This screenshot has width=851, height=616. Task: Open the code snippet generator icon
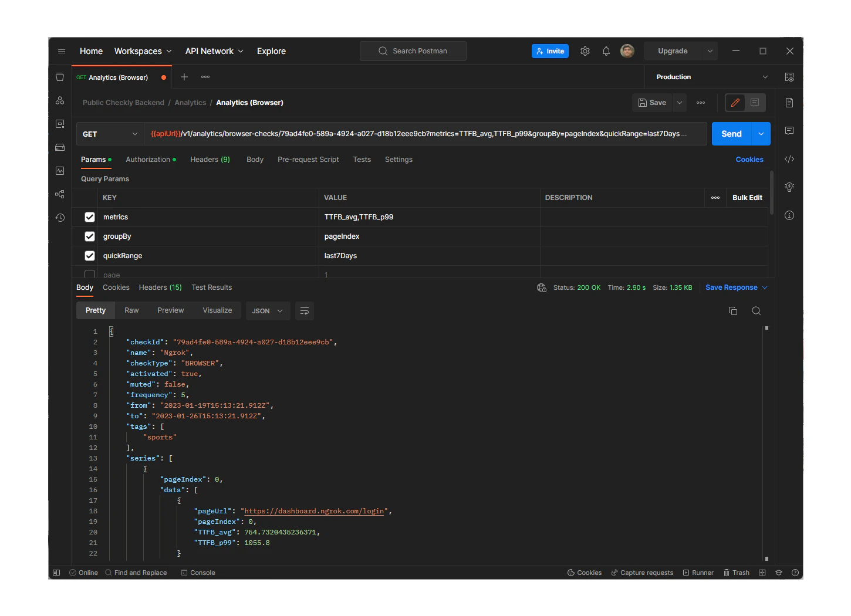789,158
